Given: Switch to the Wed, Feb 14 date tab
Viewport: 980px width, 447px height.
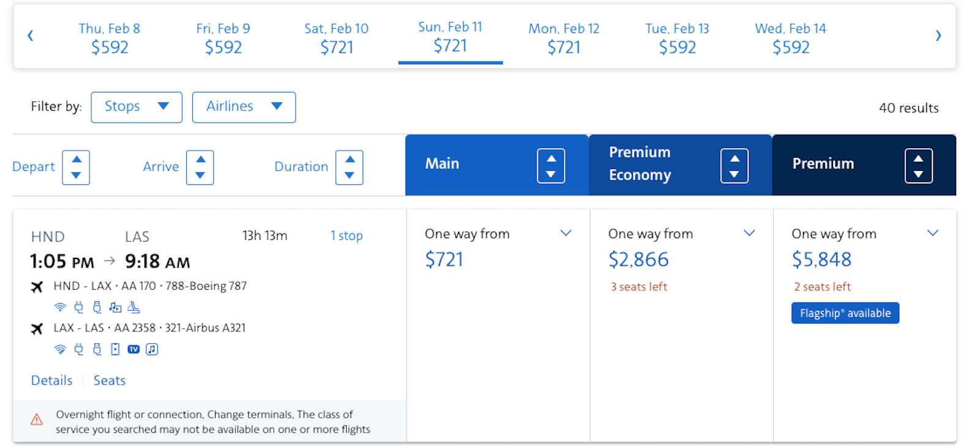Looking at the screenshot, I should pos(791,38).
